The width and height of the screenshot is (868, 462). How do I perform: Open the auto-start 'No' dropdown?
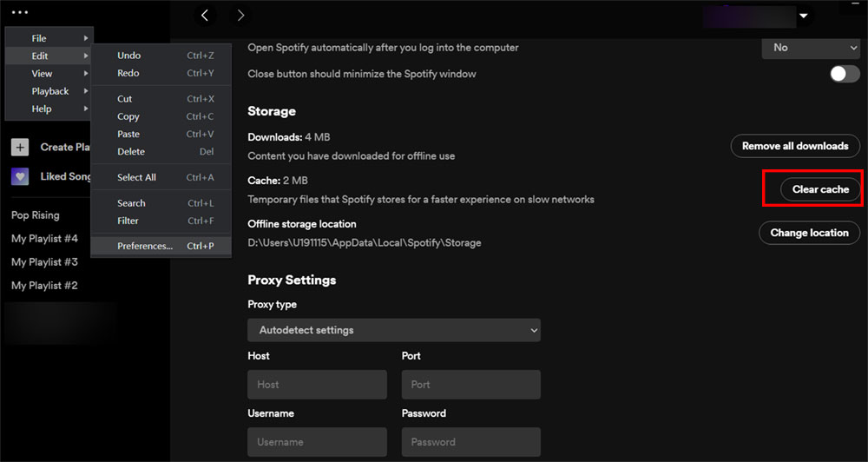(811, 48)
